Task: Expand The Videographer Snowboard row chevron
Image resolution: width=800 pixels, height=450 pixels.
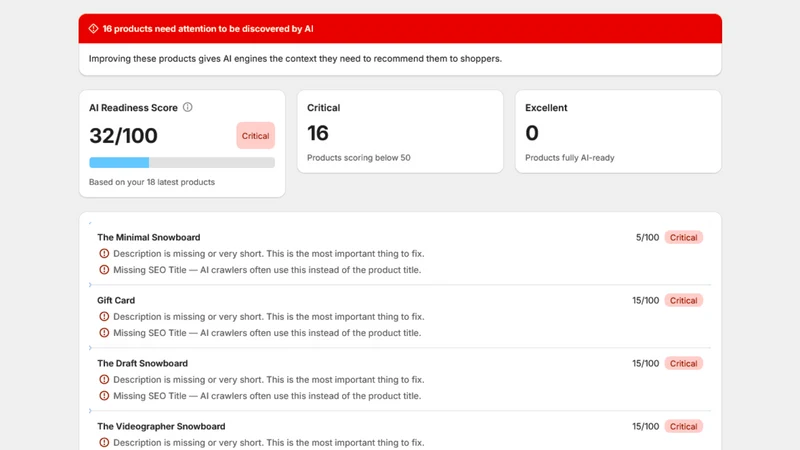Action: pos(90,411)
